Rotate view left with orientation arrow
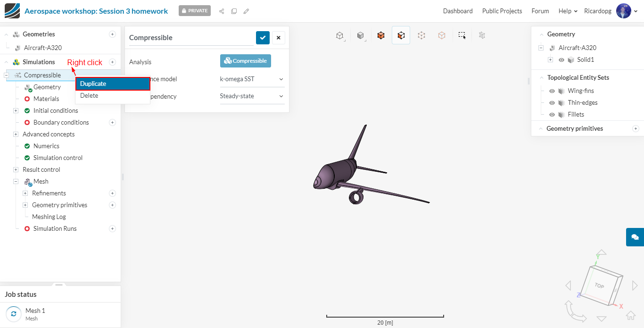Viewport: 644px width, 328px height. click(568, 286)
